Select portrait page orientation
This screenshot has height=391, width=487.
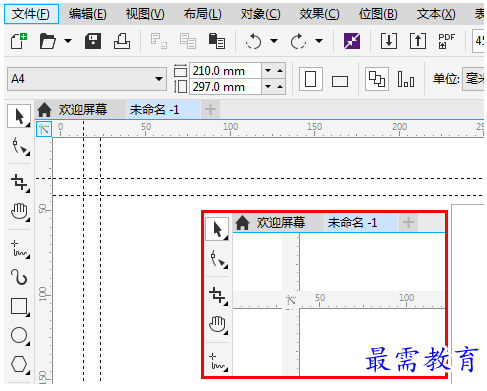[x=311, y=79]
